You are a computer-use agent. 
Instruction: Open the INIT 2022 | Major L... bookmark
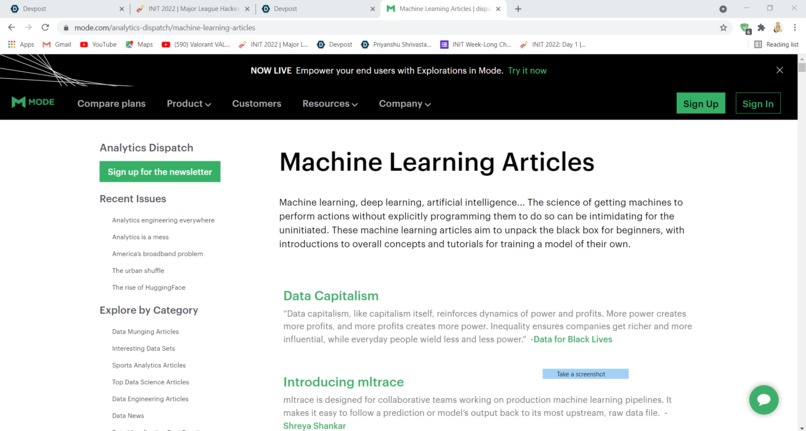(x=273, y=45)
